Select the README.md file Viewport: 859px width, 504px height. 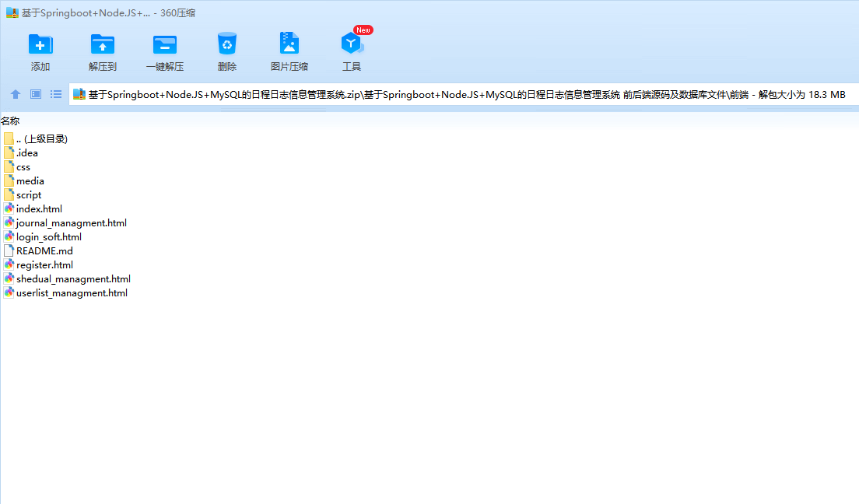click(38, 251)
